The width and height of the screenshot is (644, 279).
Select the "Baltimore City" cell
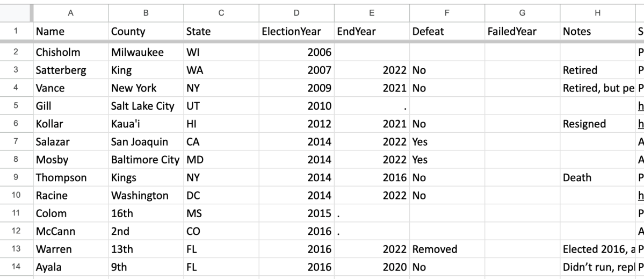(x=145, y=160)
